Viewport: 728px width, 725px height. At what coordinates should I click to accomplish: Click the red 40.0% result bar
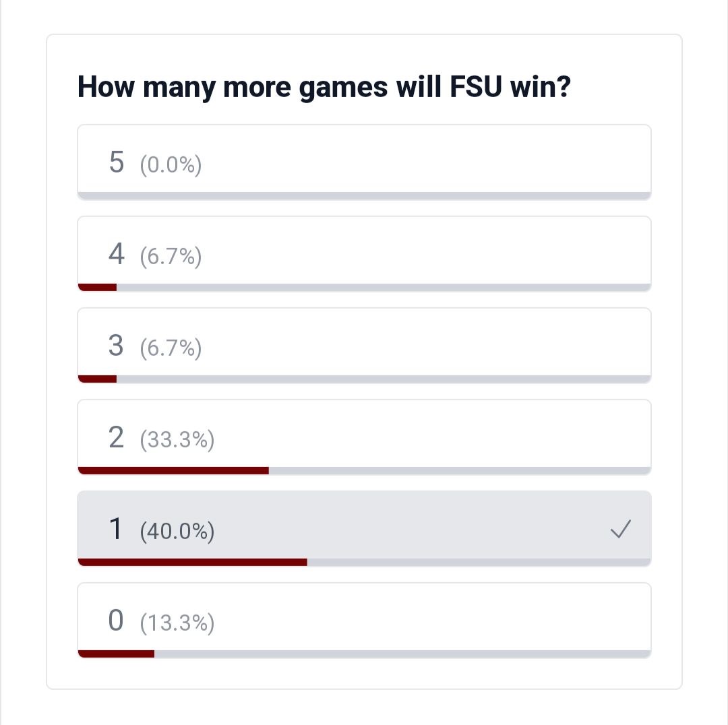point(193,562)
